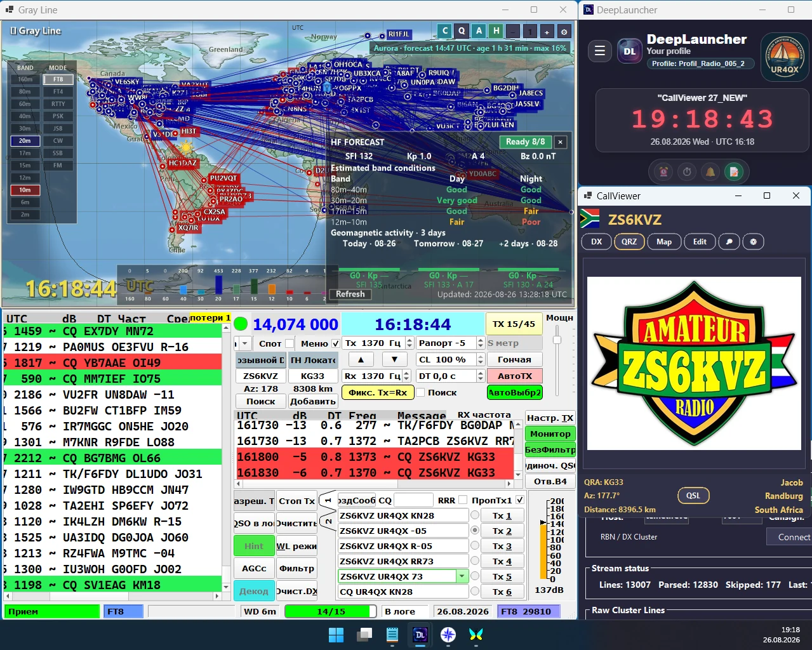812x650 pixels.
Task: Switch to message tab 2
Action: pyautogui.click(x=329, y=521)
